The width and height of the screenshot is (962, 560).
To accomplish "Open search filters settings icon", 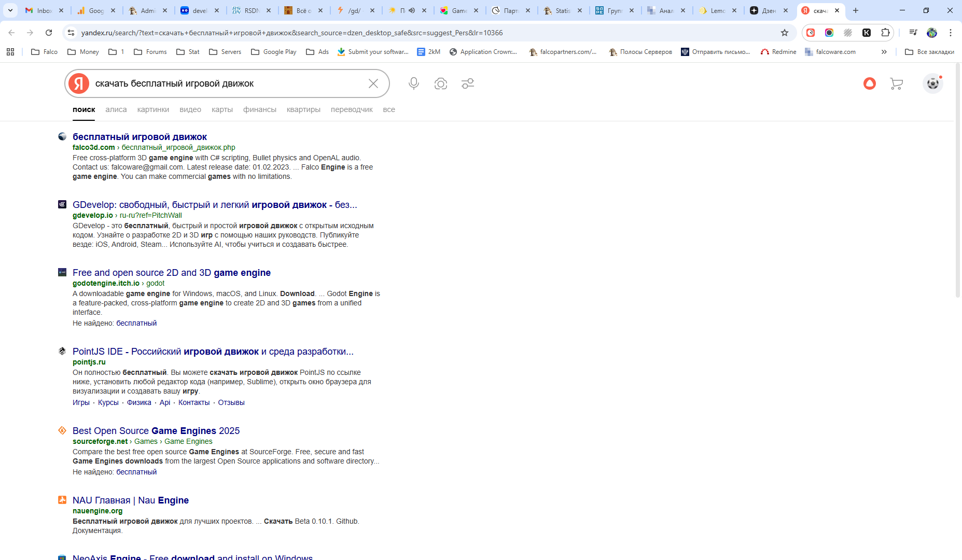I will 468,83.
